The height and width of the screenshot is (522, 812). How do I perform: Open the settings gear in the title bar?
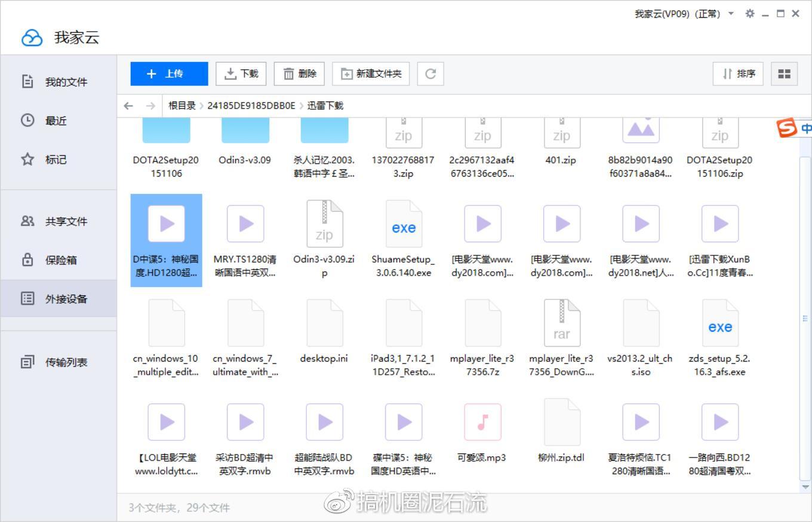point(750,14)
